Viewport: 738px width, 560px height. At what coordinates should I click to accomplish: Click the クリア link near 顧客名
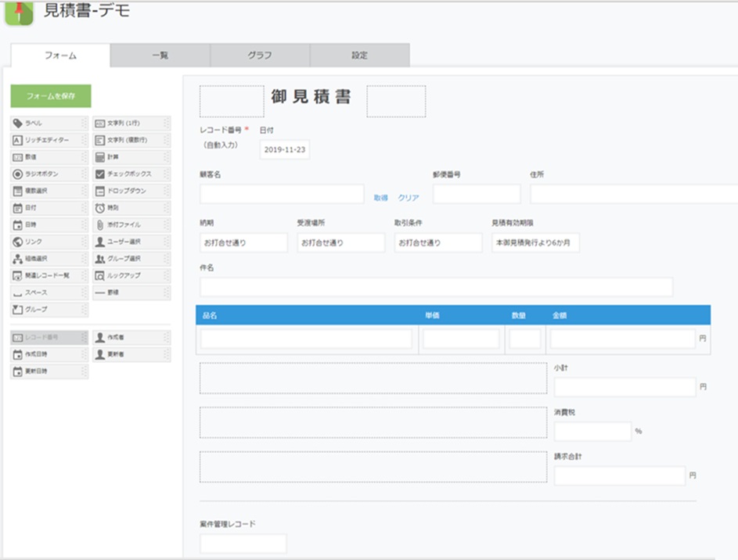click(x=406, y=197)
